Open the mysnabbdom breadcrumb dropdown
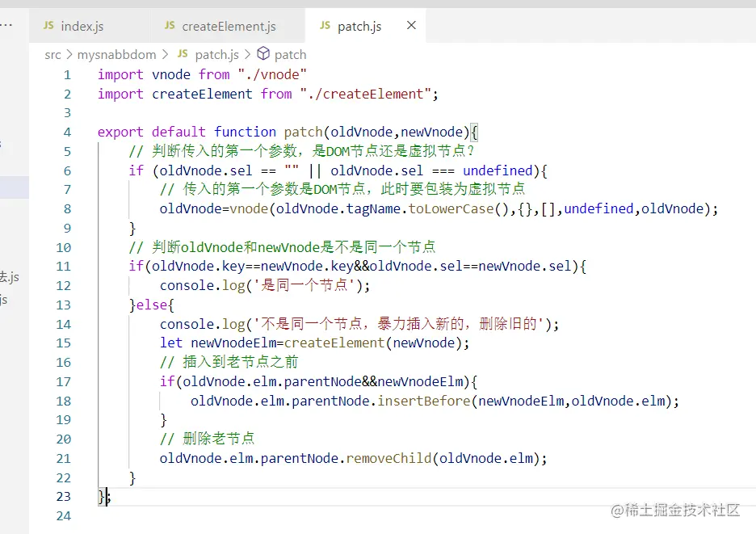Image resolution: width=756 pixels, height=534 pixels. 115,54
